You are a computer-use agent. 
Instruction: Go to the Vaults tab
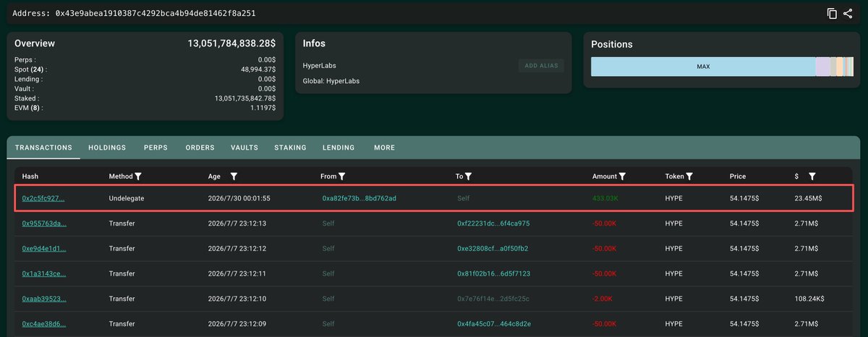[244, 148]
